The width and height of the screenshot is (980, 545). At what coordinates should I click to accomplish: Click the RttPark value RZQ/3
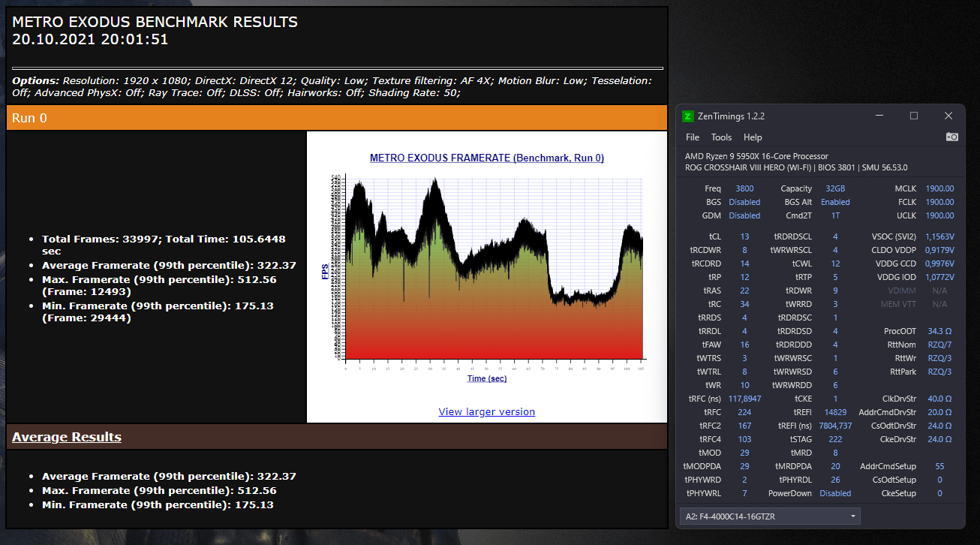(x=939, y=372)
